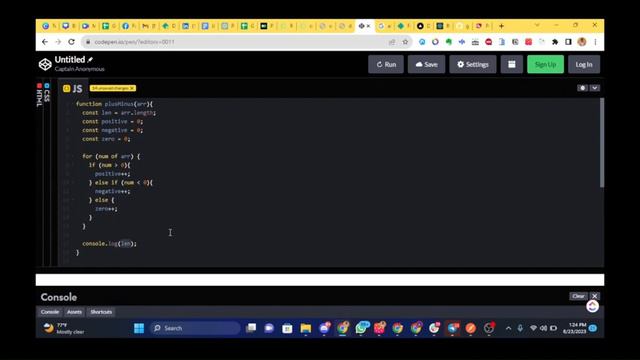Dismiss the unsaved changes badge

click(132, 88)
